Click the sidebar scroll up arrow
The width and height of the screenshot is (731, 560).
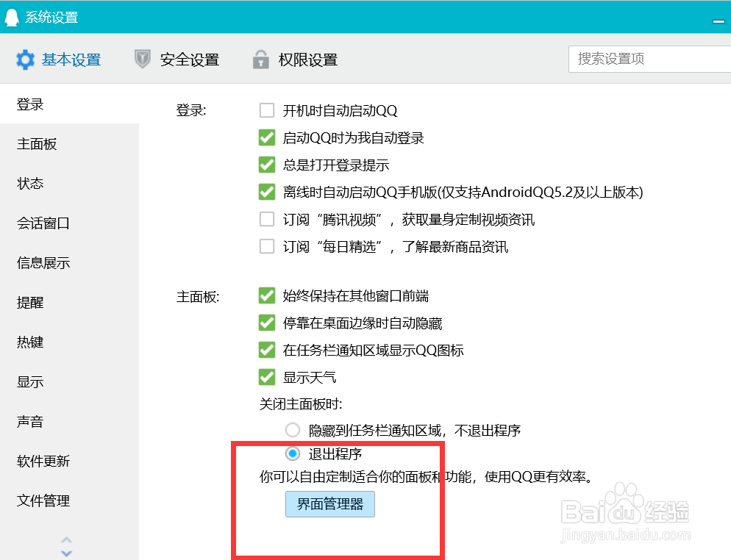coord(67,540)
